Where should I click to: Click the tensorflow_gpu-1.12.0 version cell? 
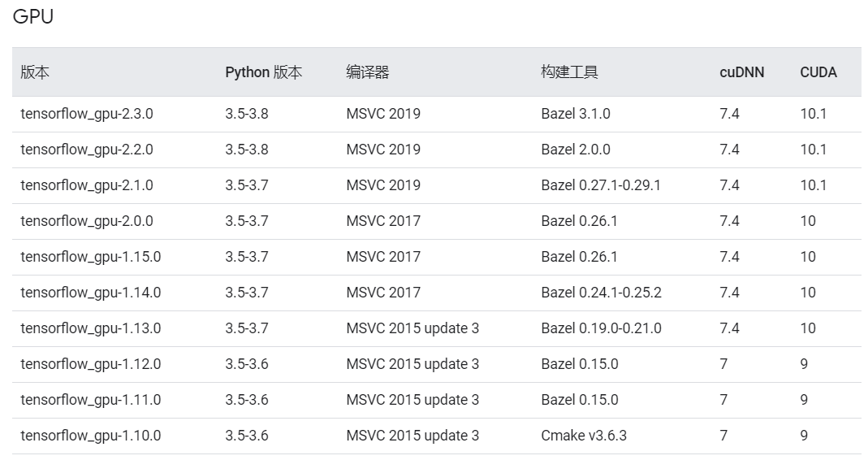90,364
